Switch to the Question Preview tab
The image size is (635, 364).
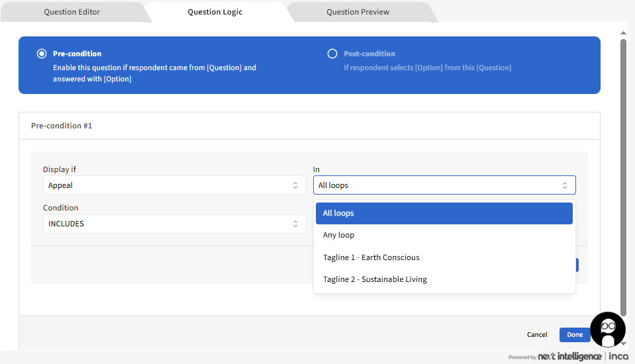pyautogui.click(x=358, y=12)
